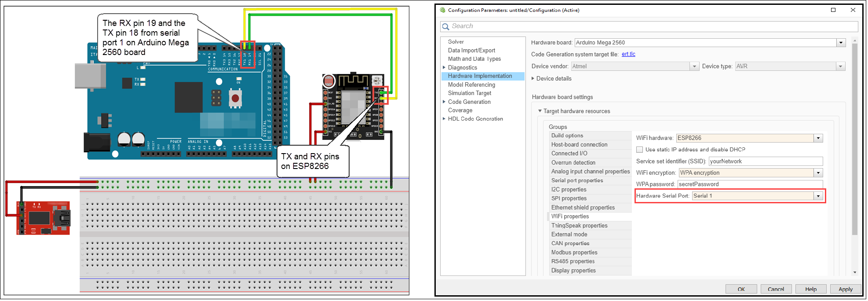Open the WiFi hardware ESP8266 dropdown
The width and height of the screenshot is (868, 301).
[x=818, y=138]
